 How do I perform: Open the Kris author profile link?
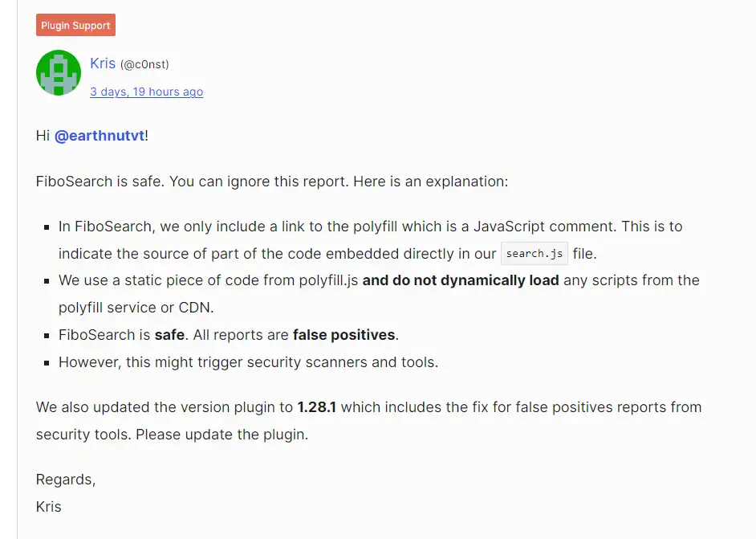[103, 63]
